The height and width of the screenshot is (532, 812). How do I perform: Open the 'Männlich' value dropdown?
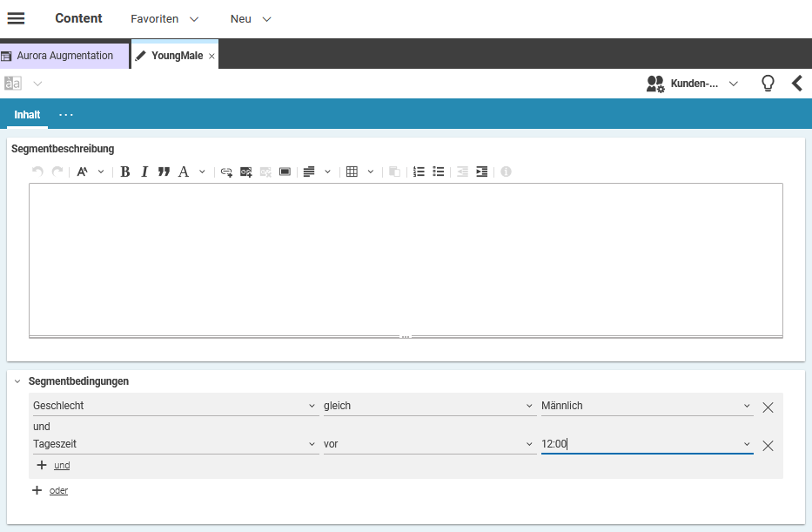click(647, 406)
